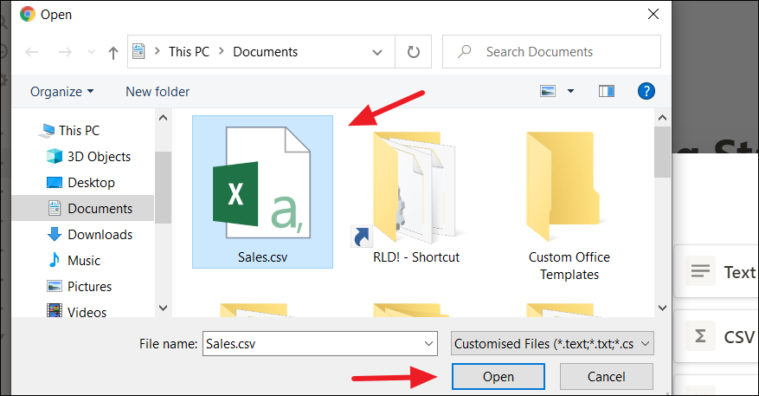The image size is (759, 396).
Task: Go back with the left arrow
Action: click(x=32, y=52)
